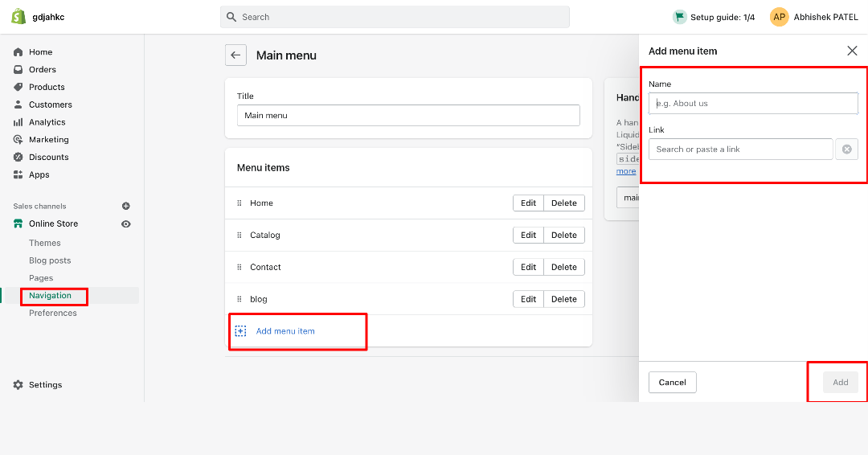Click the Catalog menu item text

(265, 236)
